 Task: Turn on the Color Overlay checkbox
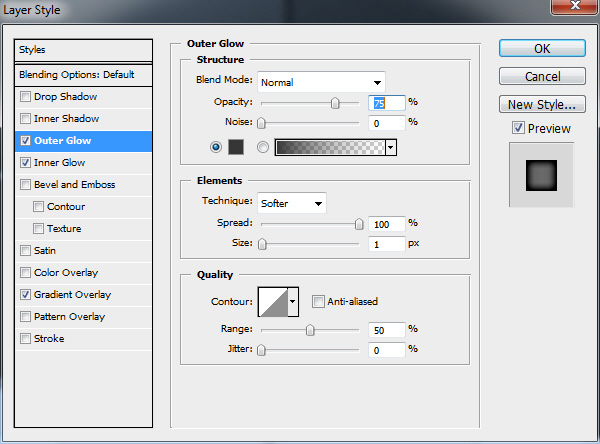click(x=25, y=273)
